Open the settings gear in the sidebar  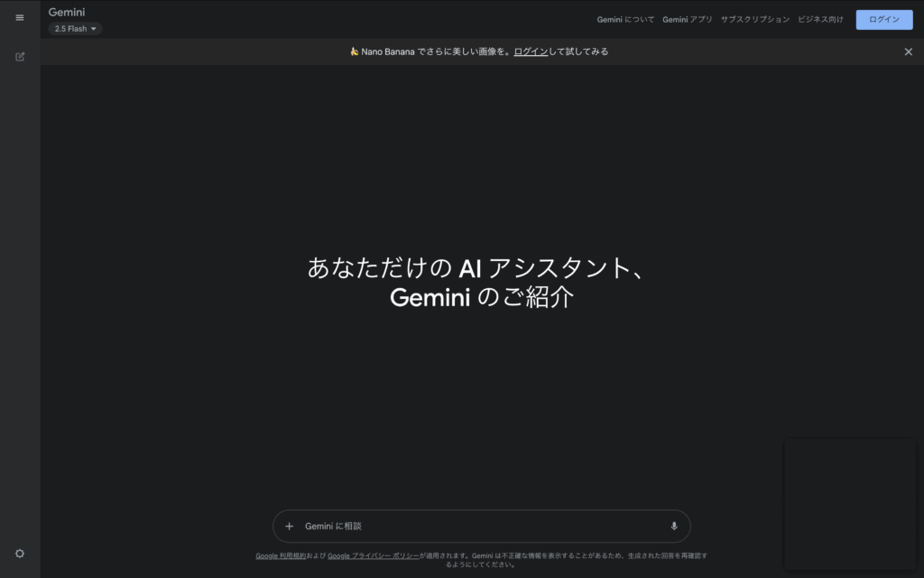[19, 553]
